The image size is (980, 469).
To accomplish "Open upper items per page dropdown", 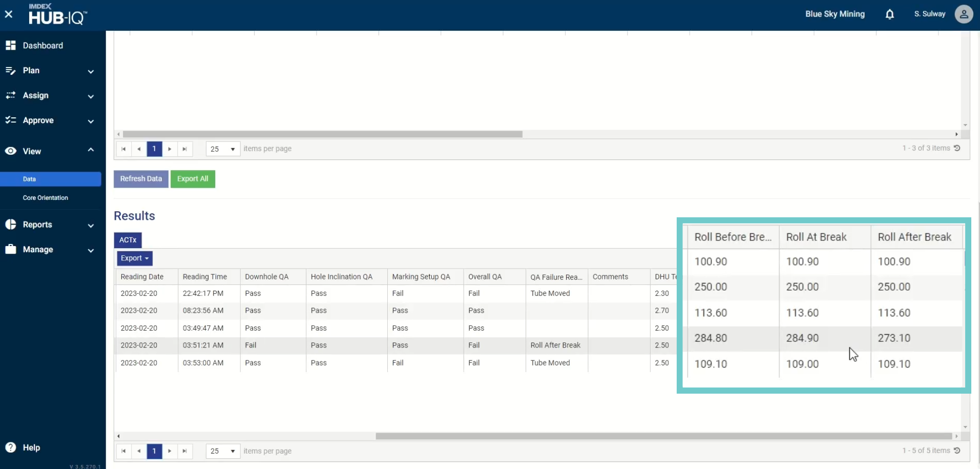I will 223,149.
